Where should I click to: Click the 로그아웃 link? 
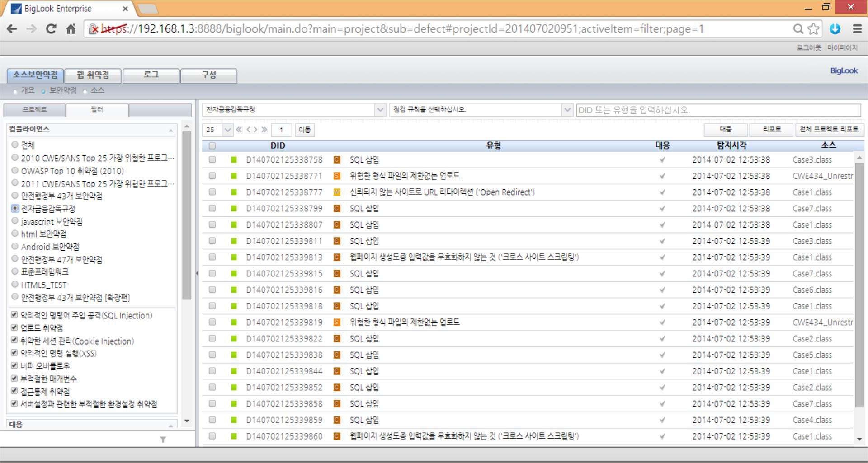point(809,48)
